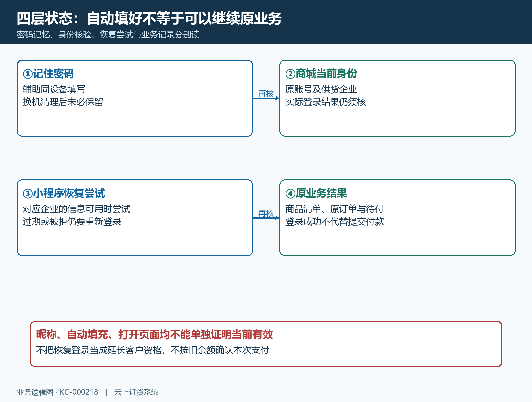Click the footer text 云上订货系统
This screenshot has height=402, width=532.
coord(136,392)
